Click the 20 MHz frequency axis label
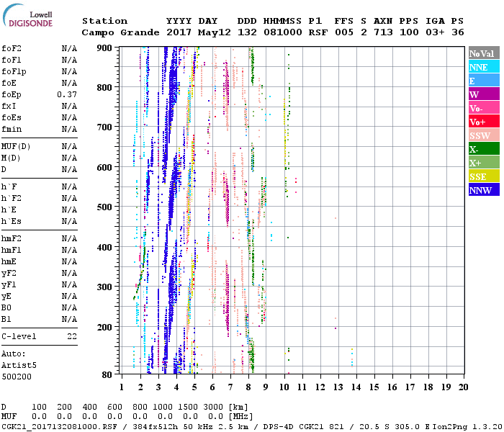The height and width of the screenshot is (432, 504). pos(463,387)
